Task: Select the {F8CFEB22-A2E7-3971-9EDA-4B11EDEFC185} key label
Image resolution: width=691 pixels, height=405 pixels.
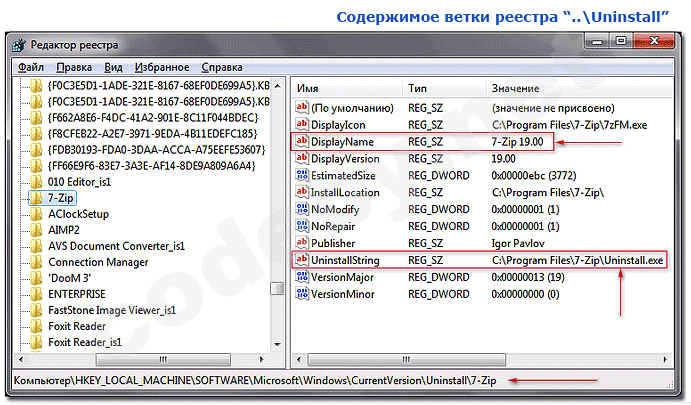Action: pos(152,134)
